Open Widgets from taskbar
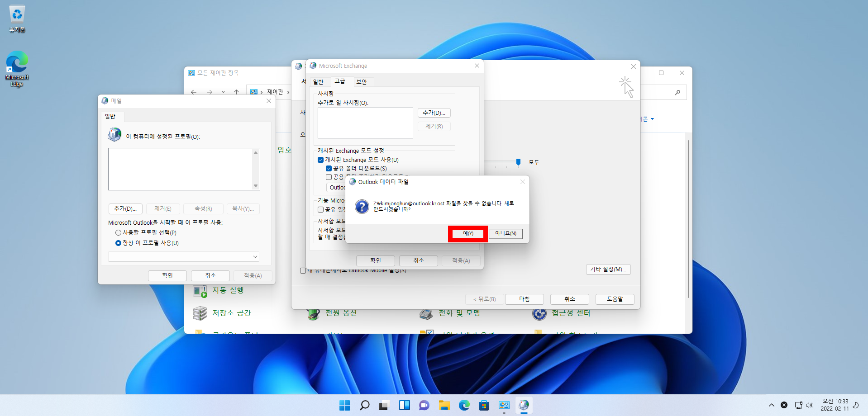 404,405
